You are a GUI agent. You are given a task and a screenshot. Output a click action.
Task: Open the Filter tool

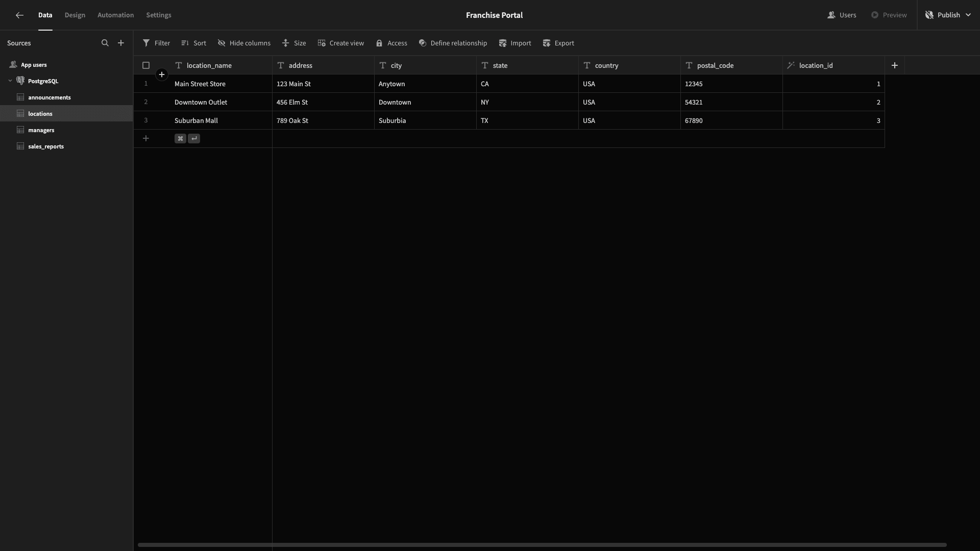(x=156, y=43)
